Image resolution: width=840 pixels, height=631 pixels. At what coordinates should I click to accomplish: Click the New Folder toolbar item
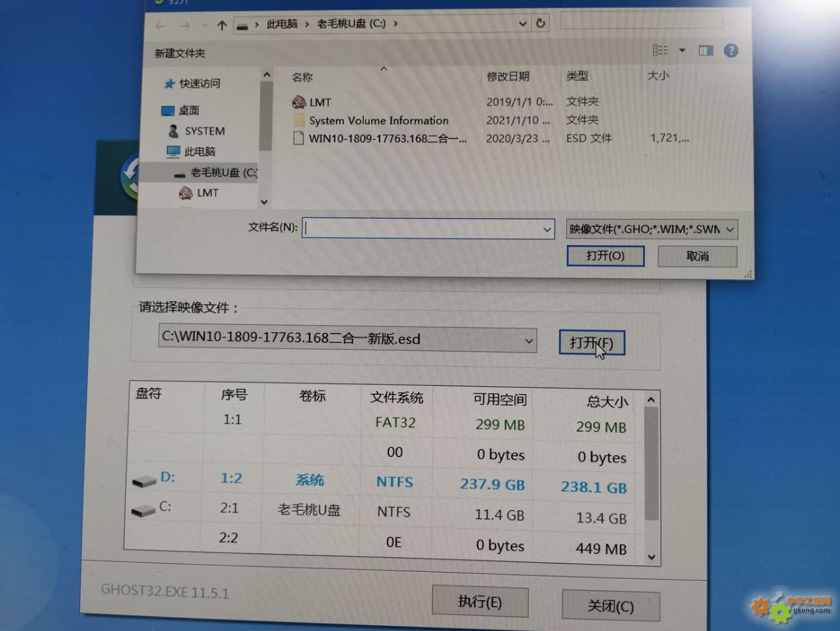point(180,53)
